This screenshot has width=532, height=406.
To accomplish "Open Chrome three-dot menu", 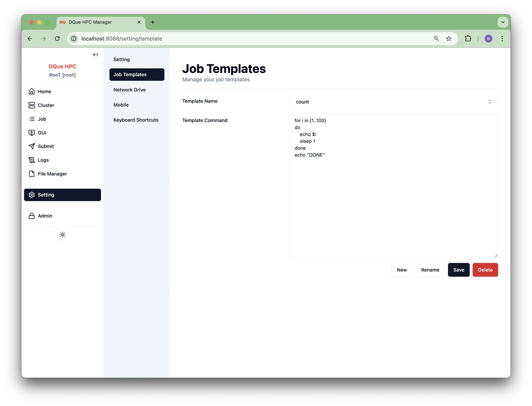I will pyautogui.click(x=502, y=39).
